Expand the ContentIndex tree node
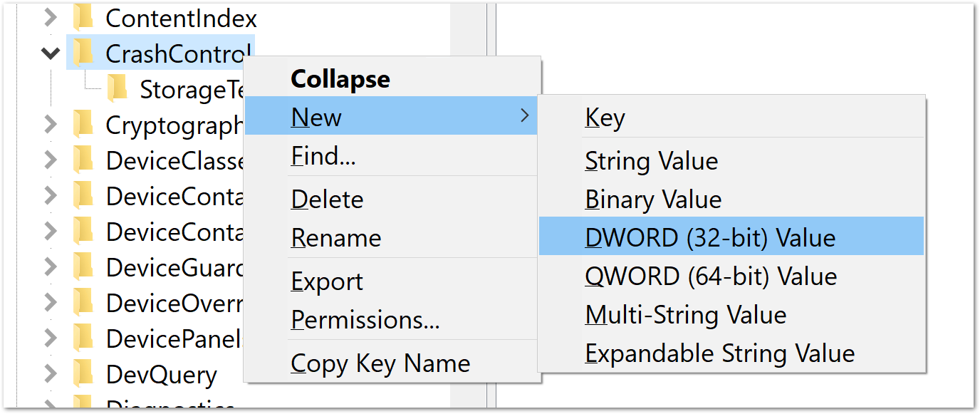This screenshot has width=980, height=414. coord(50,17)
